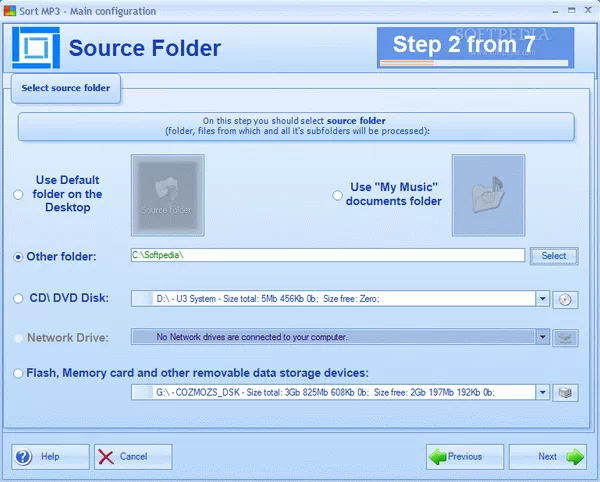Proceed with the Next button

(x=548, y=457)
